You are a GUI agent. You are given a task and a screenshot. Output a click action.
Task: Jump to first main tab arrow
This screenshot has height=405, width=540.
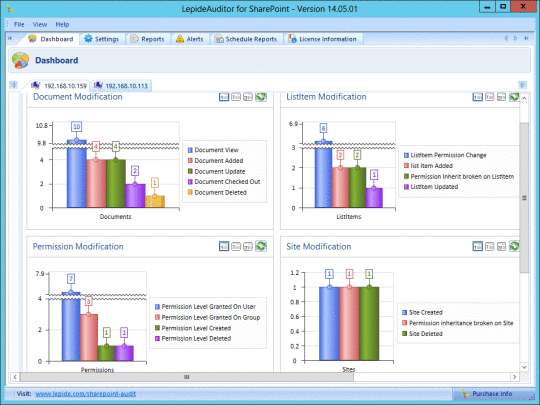(10, 38)
